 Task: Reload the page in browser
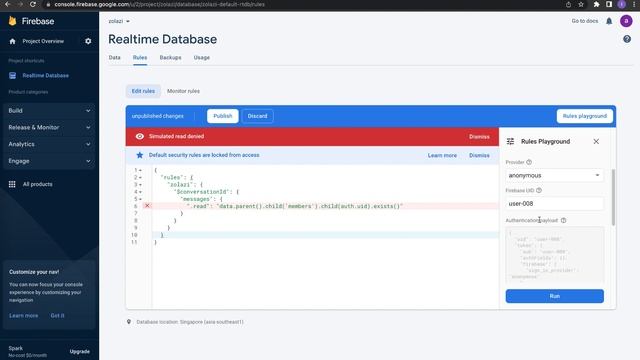tap(33, 4)
